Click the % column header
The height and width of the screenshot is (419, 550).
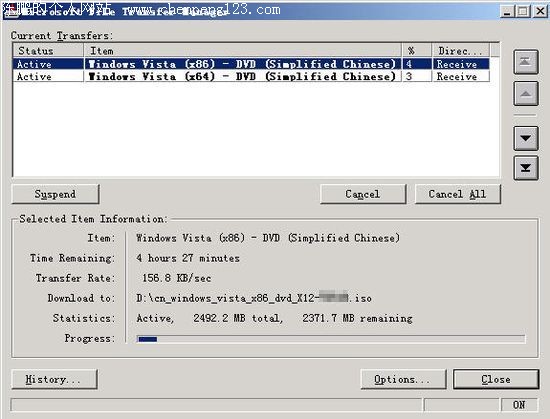(x=417, y=50)
